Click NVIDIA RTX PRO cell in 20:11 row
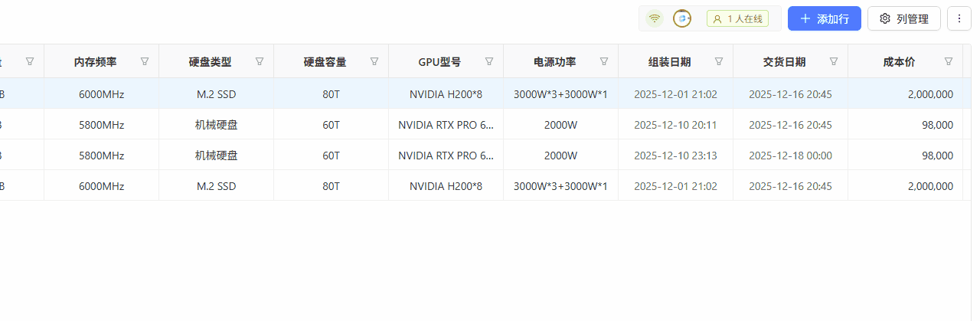 (446, 125)
